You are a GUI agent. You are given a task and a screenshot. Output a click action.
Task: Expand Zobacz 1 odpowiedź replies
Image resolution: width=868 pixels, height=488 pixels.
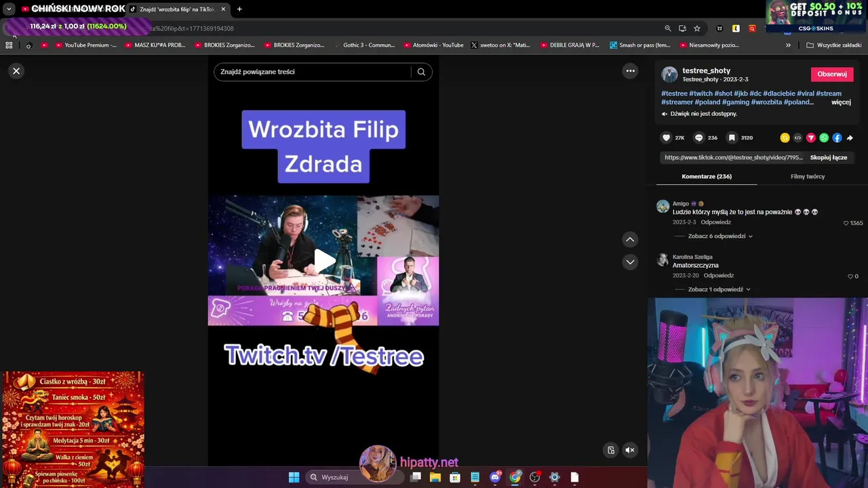click(x=719, y=289)
